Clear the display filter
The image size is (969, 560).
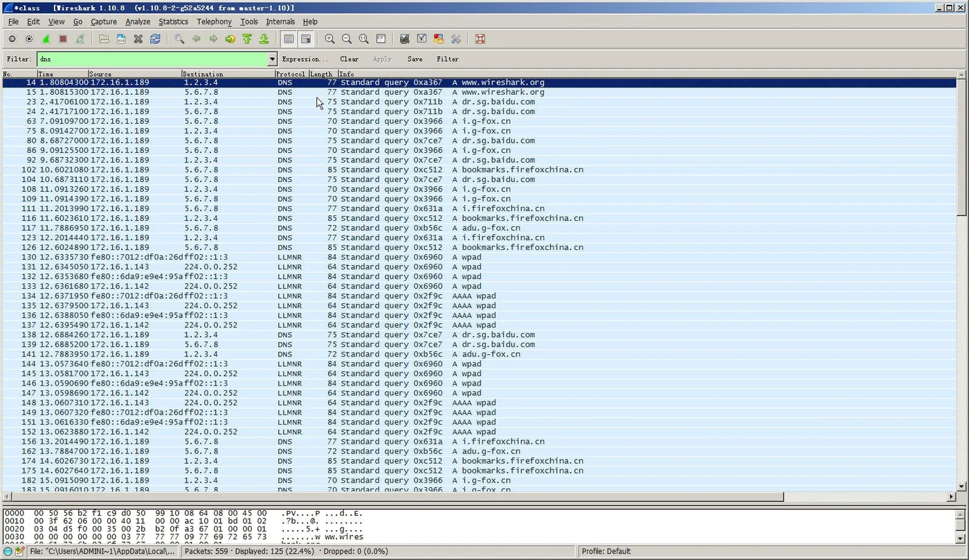coord(350,60)
